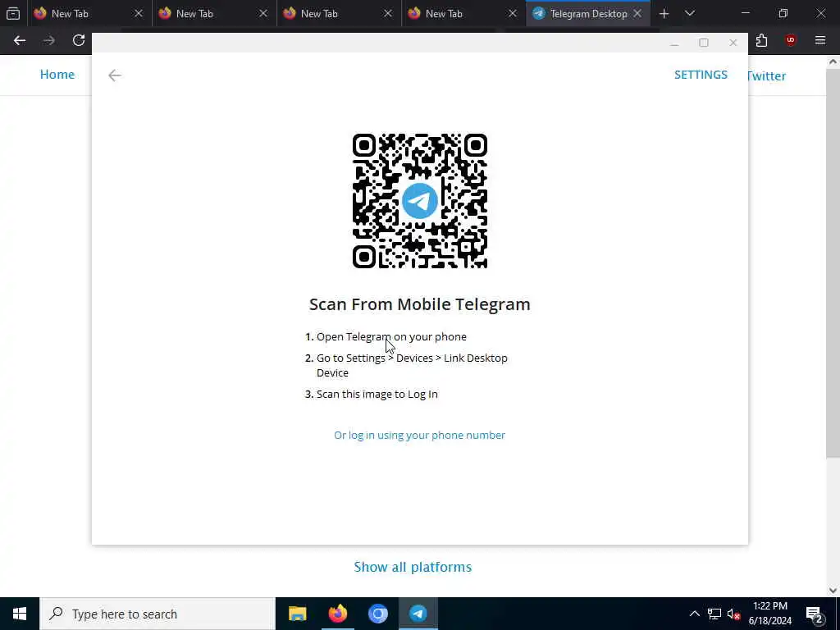Open the Firefox hamburger menu
840x630 pixels.
pyautogui.click(x=820, y=40)
